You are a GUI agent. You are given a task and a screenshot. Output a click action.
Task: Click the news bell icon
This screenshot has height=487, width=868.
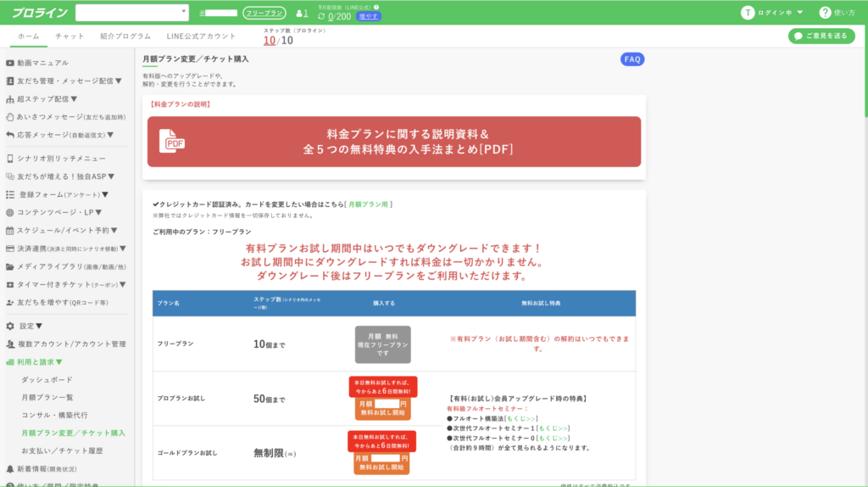click(x=10, y=469)
